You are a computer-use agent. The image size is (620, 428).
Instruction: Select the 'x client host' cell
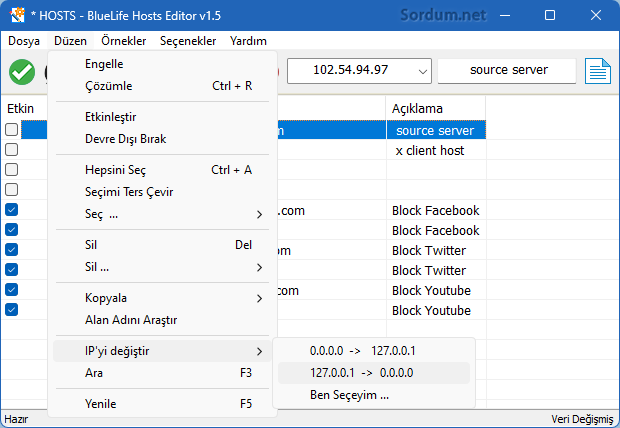(436, 151)
